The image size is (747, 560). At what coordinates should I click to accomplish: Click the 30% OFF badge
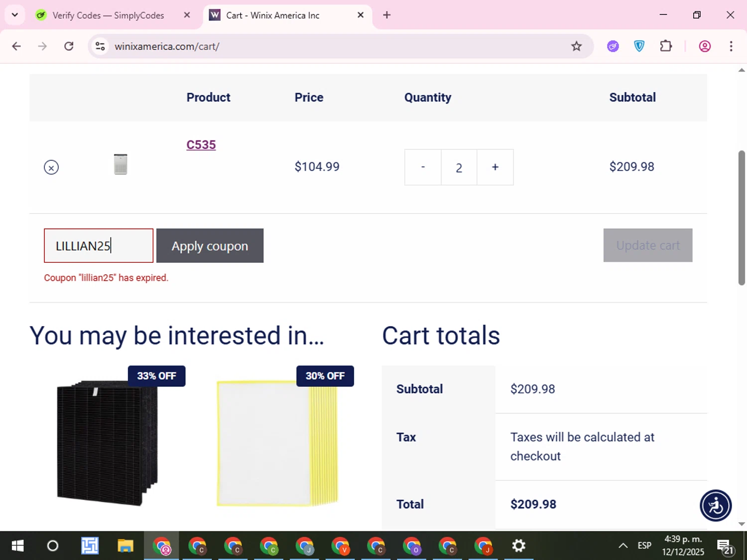tap(325, 376)
